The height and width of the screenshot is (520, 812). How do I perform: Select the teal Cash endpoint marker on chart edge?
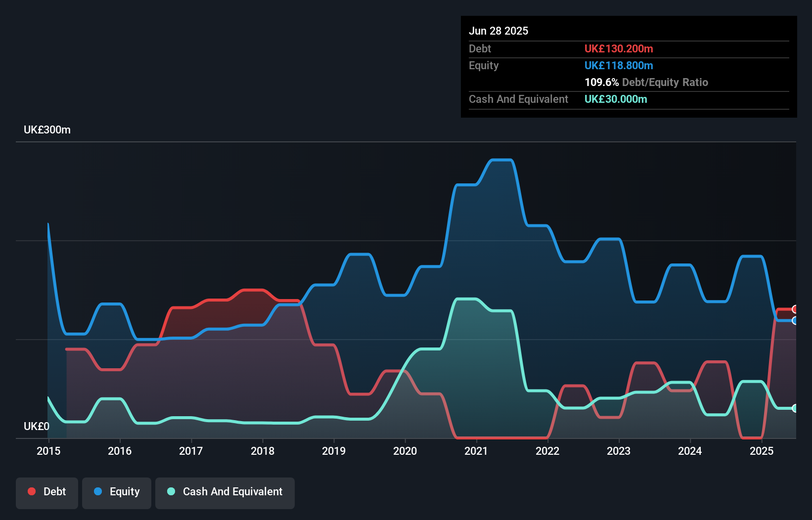795,409
